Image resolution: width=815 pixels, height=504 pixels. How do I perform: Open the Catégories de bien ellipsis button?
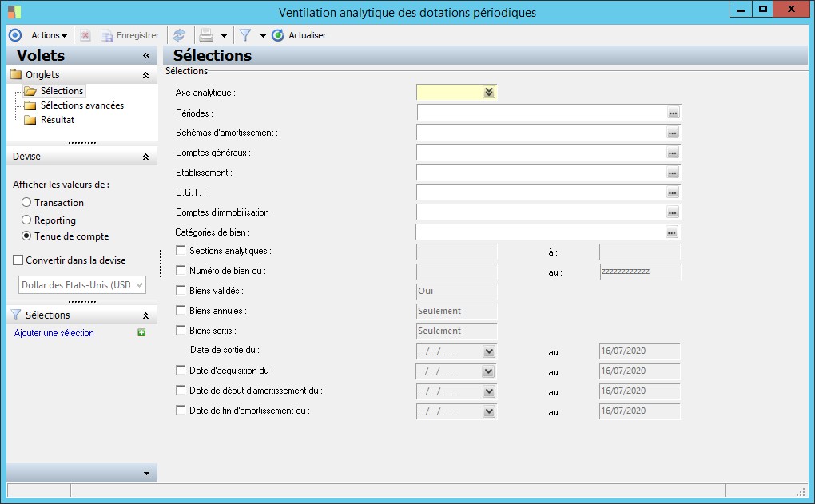[672, 232]
